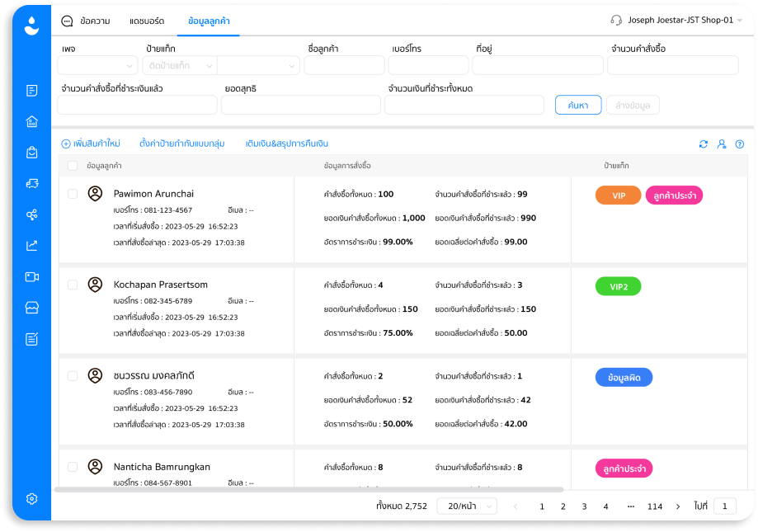Open the notes edit sidebar icon
This screenshot has width=758, height=532.
32,339
